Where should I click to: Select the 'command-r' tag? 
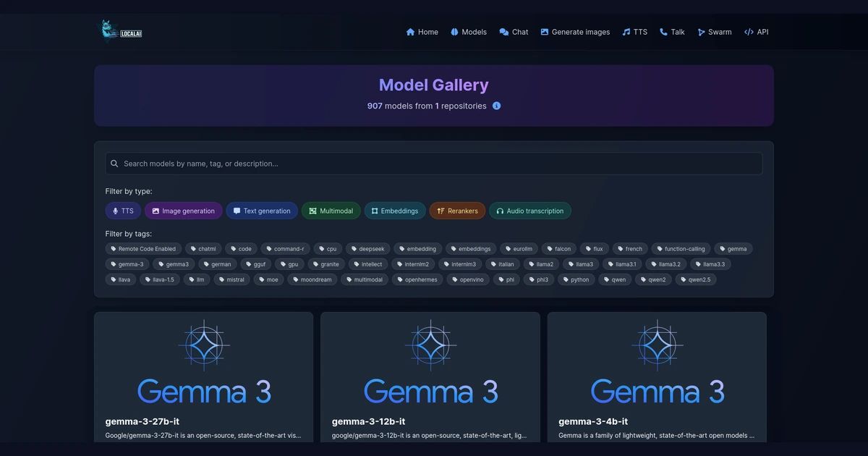[285, 248]
